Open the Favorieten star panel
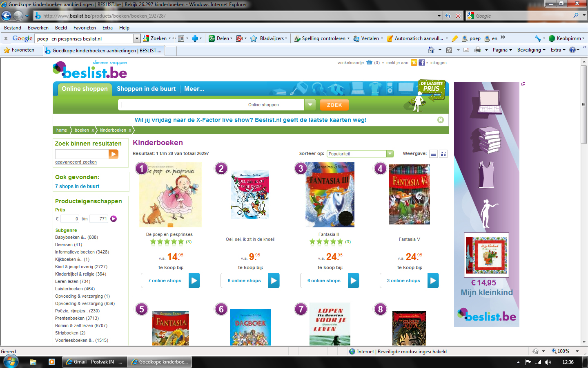Viewport: 588px width, 368px height. 19,50
